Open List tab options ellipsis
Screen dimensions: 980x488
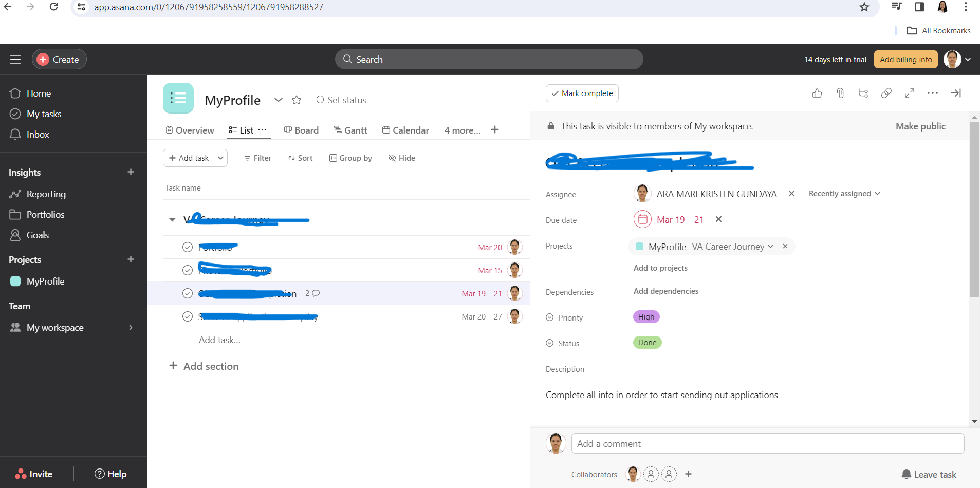(x=262, y=130)
